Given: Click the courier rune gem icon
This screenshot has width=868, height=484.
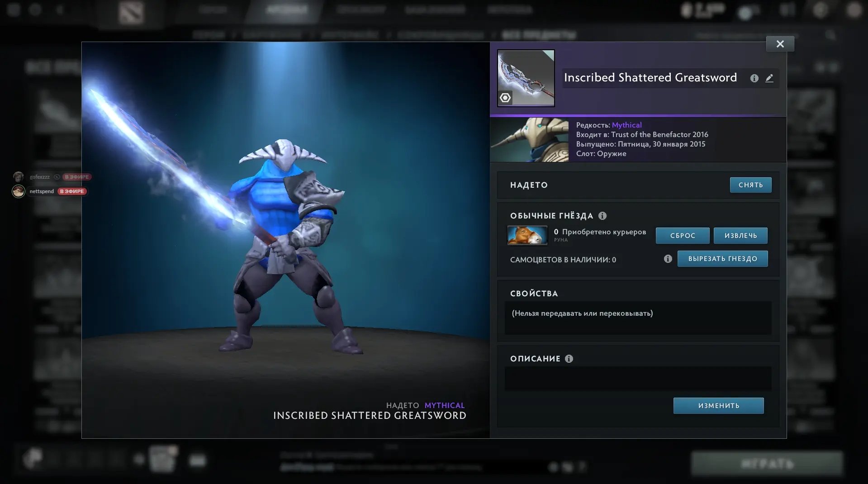Looking at the screenshot, I should click(x=527, y=235).
